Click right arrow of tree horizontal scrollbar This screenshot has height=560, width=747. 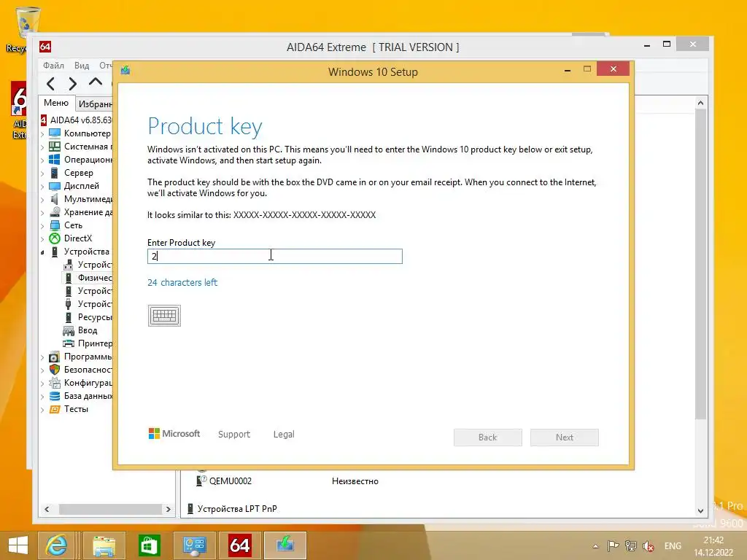[169, 509]
